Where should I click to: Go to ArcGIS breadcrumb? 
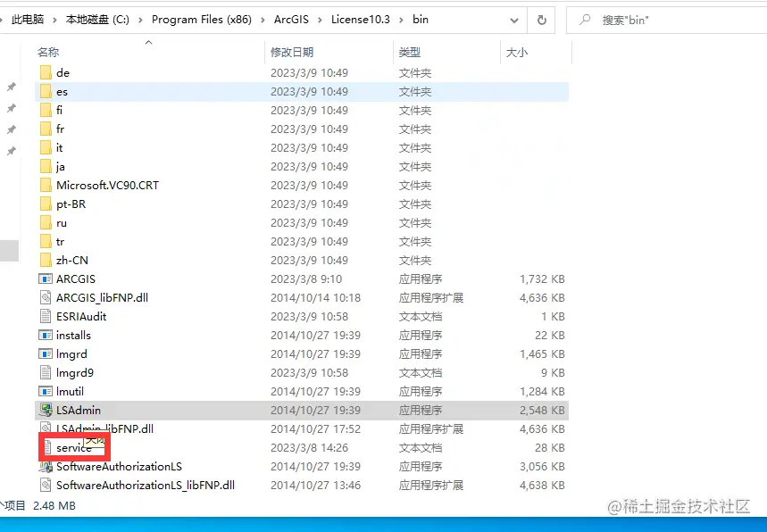click(291, 20)
